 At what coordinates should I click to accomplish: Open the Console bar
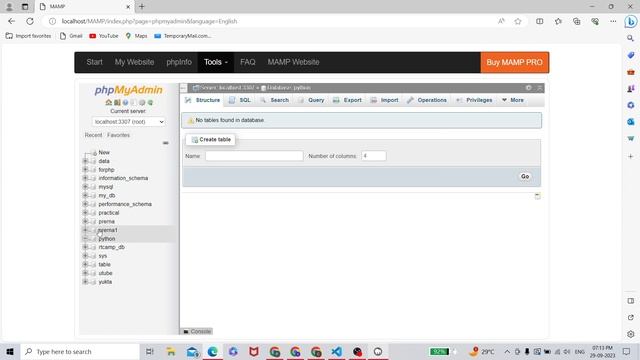[x=197, y=331]
